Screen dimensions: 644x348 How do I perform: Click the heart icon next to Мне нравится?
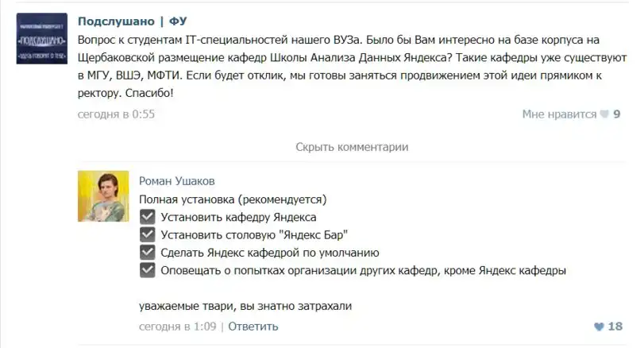tap(604, 114)
